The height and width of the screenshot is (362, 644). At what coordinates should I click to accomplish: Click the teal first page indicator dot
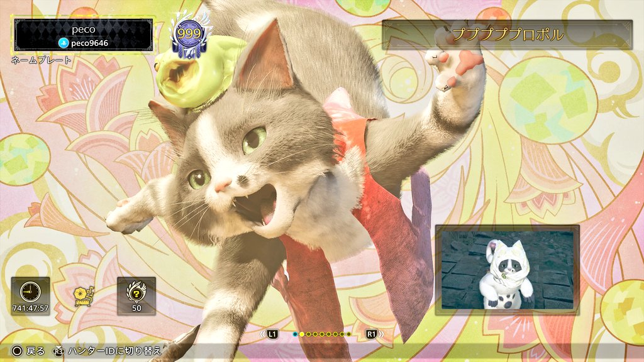pyautogui.click(x=295, y=334)
